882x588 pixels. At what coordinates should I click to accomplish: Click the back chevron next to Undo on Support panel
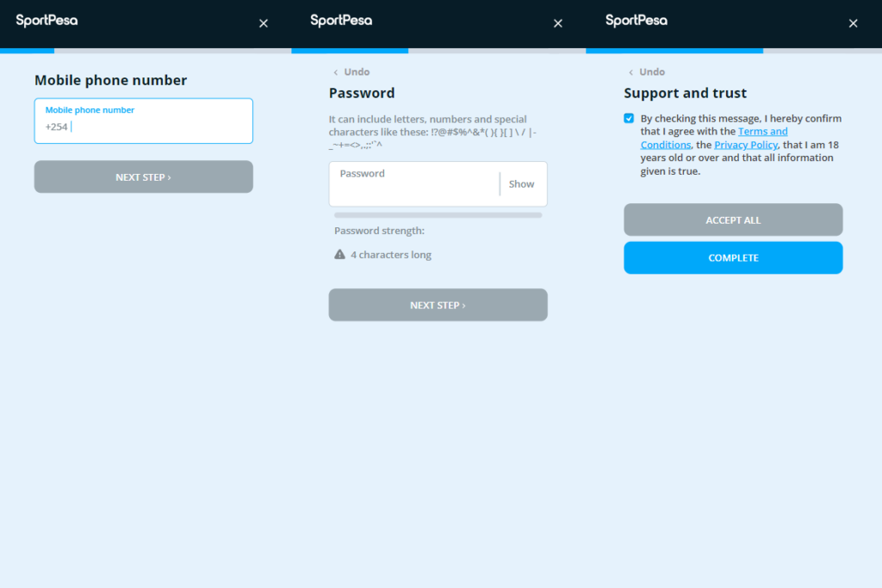pyautogui.click(x=630, y=72)
